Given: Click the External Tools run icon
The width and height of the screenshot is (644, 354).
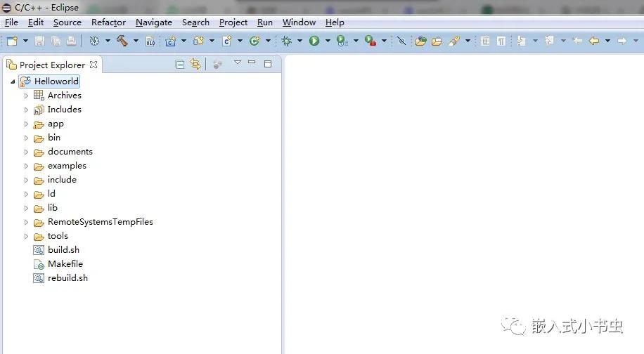Looking at the screenshot, I should [x=371, y=41].
